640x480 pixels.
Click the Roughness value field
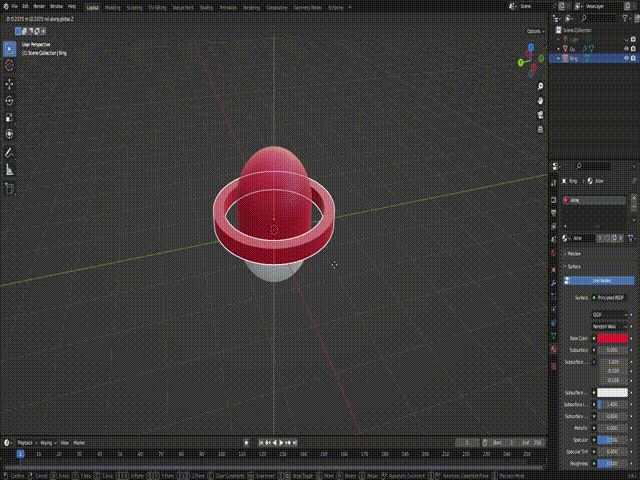(x=610, y=463)
